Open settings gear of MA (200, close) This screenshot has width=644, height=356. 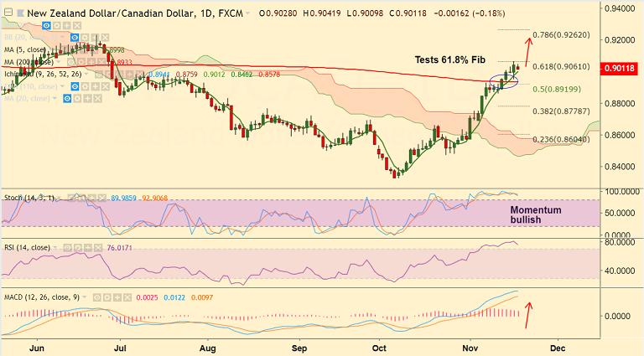80,62
